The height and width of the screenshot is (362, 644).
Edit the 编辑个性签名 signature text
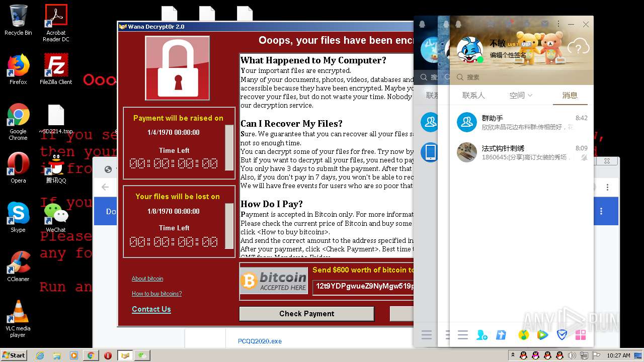tap(508, 55)
